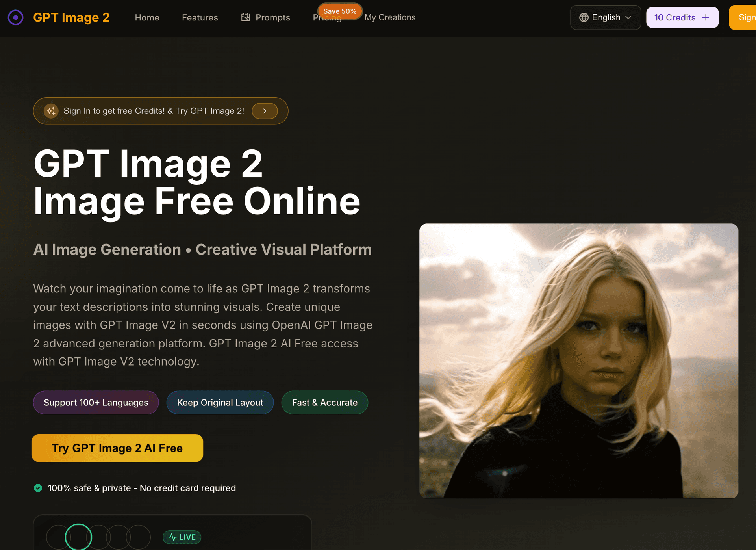This screenshot has height=550, width=756.
Task: Click the pulse icon in LIVE badge
Action: point(172,537)
